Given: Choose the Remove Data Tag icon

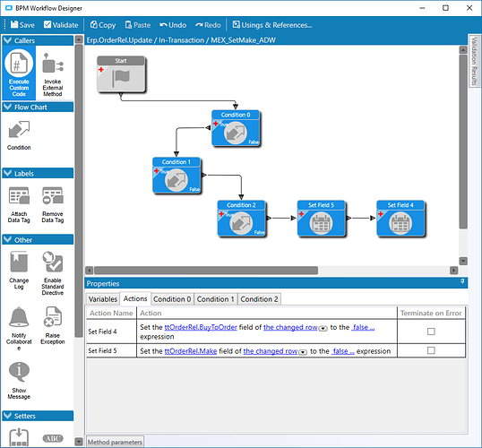Looking at the screenshot, I should (x=53, y=195).
